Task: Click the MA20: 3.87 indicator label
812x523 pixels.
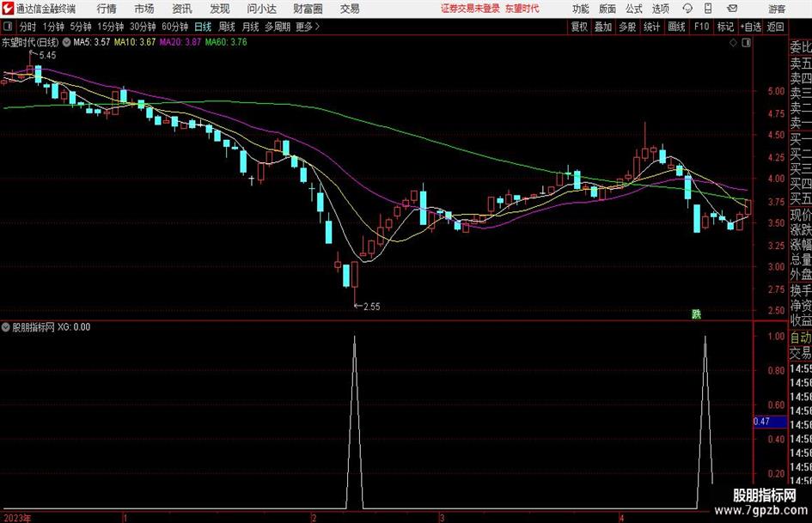Action: 180,42
